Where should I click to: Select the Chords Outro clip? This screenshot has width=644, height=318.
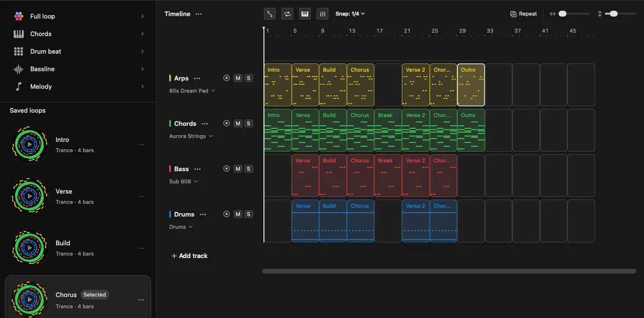tap(471, 130)
